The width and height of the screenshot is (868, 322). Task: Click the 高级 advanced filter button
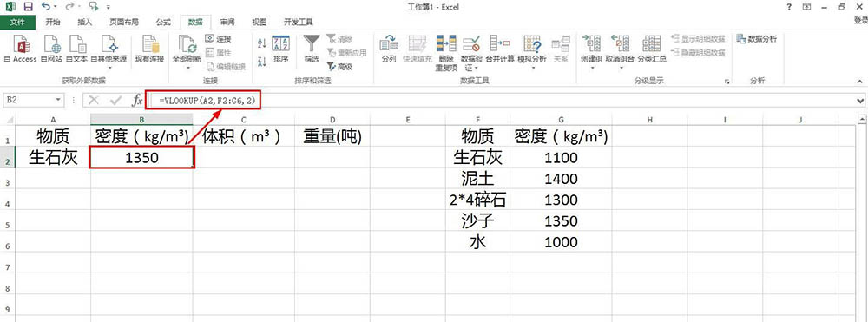[339, 66]
